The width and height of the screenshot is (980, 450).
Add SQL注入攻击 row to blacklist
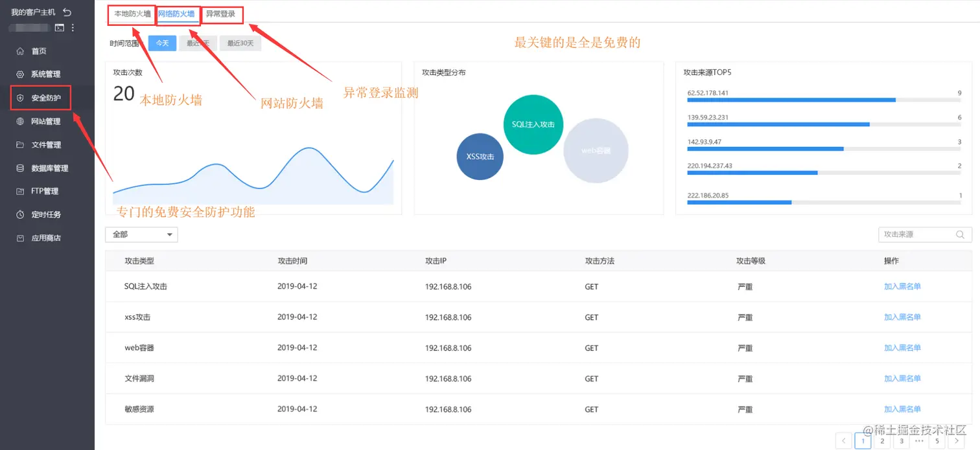(x=902, y=286)
